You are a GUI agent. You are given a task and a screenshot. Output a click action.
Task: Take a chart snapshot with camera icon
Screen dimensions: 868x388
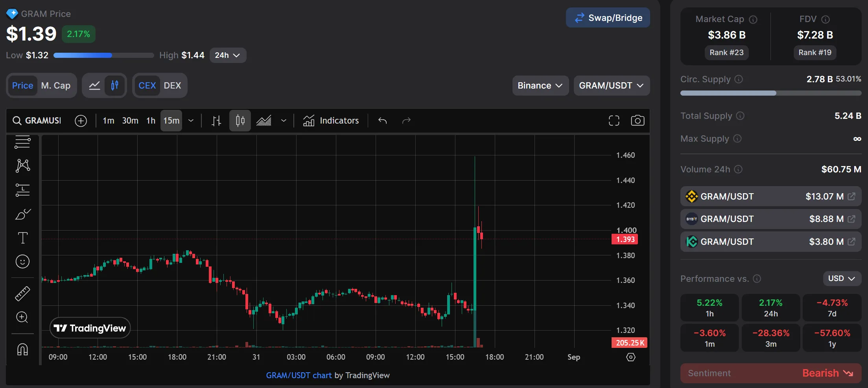click(638, 120)
